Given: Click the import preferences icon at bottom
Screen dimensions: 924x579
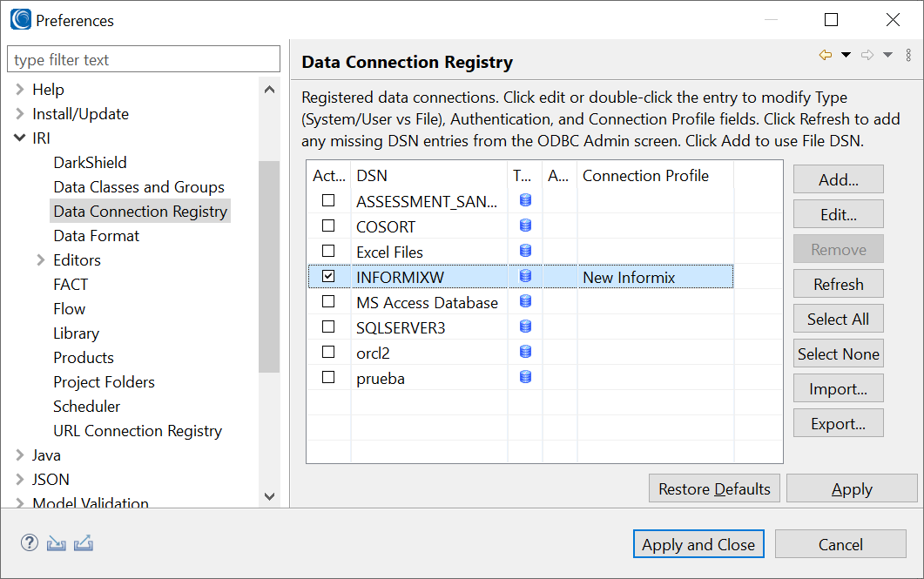Looking at the screenshot, I should tap(57, 542).
